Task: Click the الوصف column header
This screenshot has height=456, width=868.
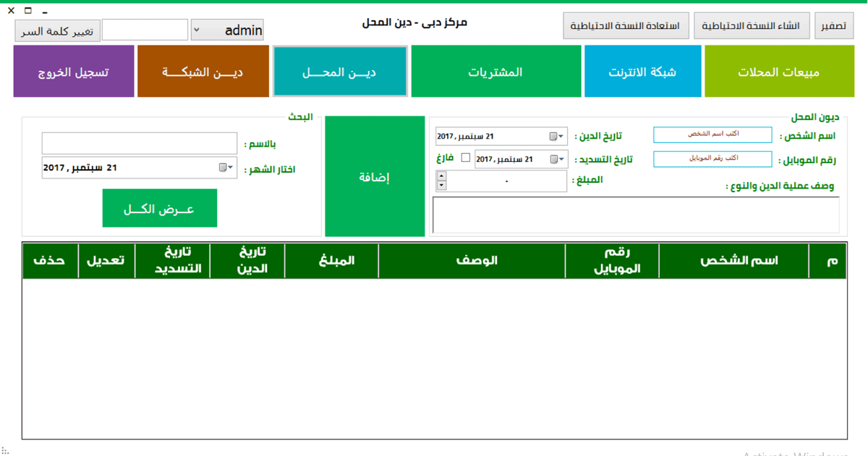Action: (x=472, y=261)
